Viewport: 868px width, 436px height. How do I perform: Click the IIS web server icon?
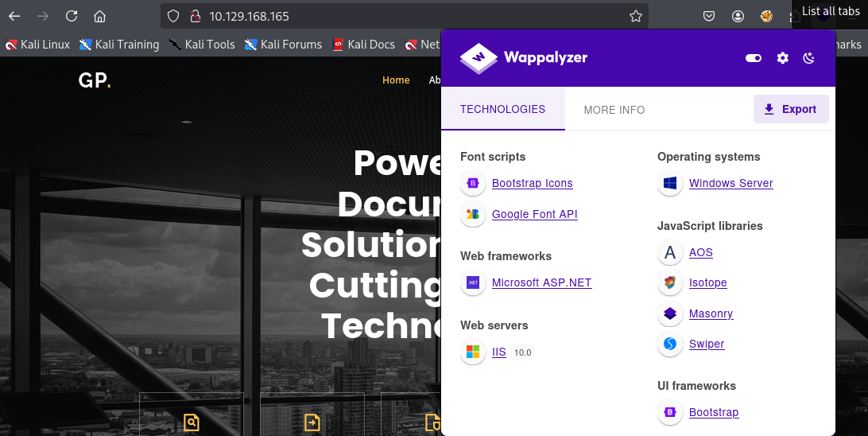pyautogui.click(x=473, y=352)
